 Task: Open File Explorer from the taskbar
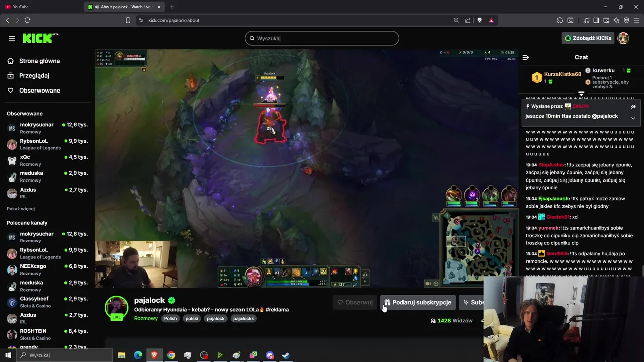click(121, 355)
